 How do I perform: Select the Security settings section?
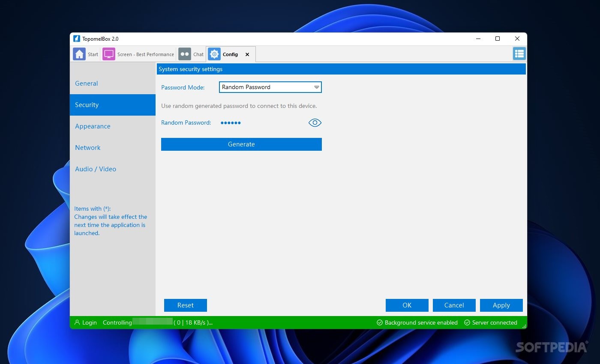pyautogui.click(x=113, y=105)
